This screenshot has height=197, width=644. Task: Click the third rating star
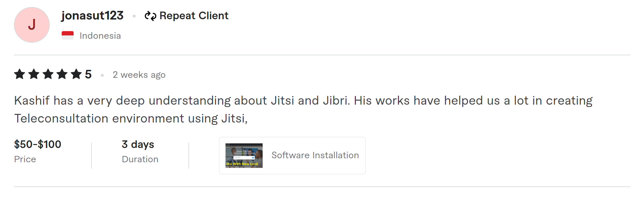coord(48,74)
